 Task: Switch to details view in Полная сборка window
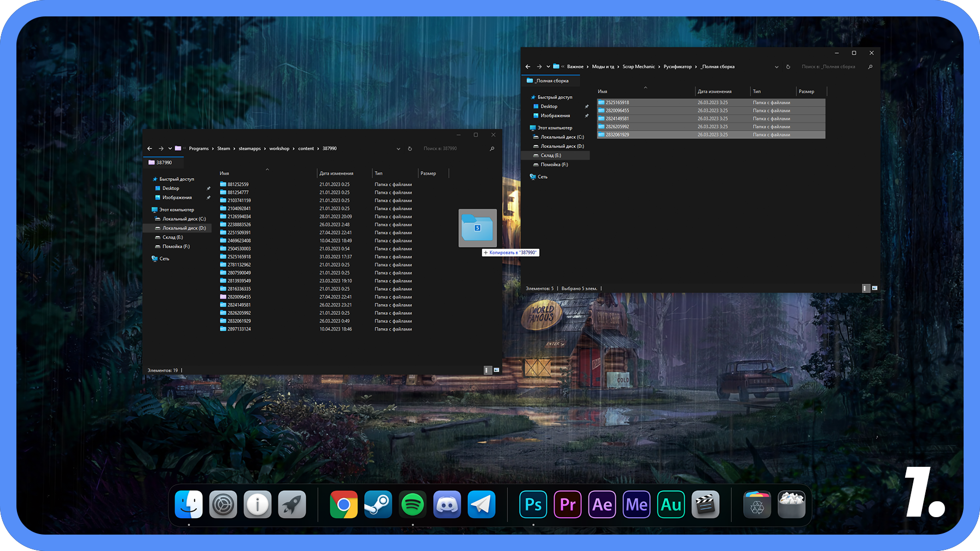coord(866,288)
